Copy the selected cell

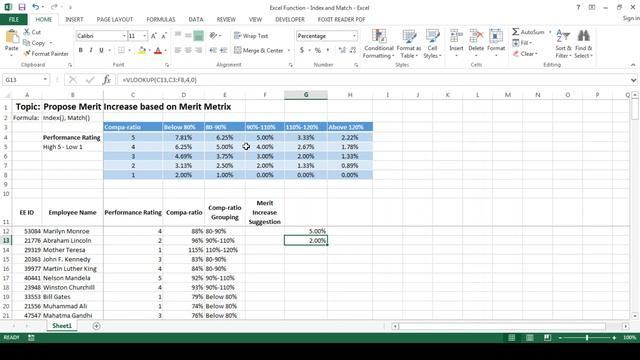click(34, 43)
